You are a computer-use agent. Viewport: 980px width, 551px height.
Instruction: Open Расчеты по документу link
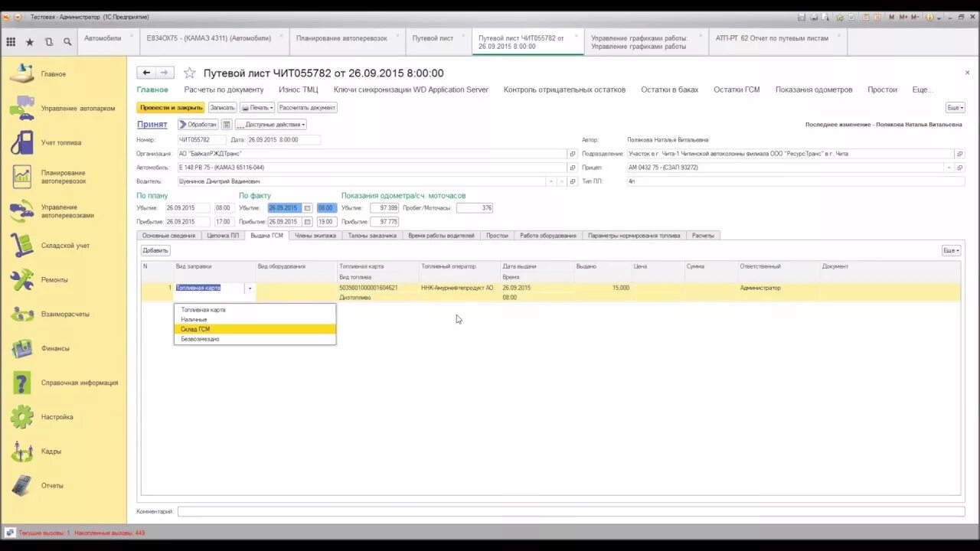pyautogui.click(x=224, y=90)
